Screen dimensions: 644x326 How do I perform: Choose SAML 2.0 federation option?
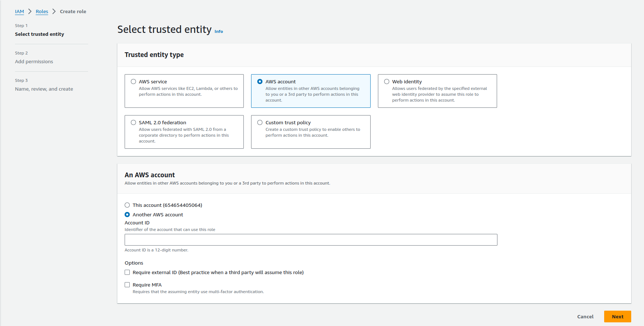133,122
